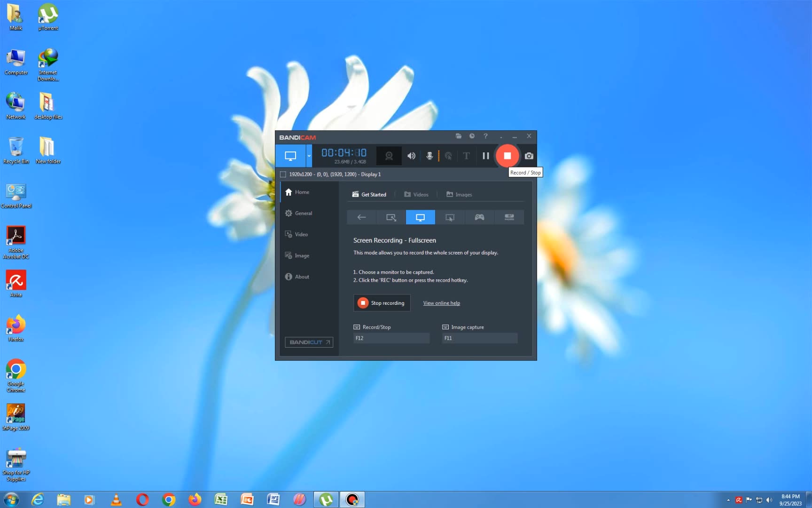812x508 pixels.
Task: Open the system volume tray icon
Action: [x=769, y=500]
